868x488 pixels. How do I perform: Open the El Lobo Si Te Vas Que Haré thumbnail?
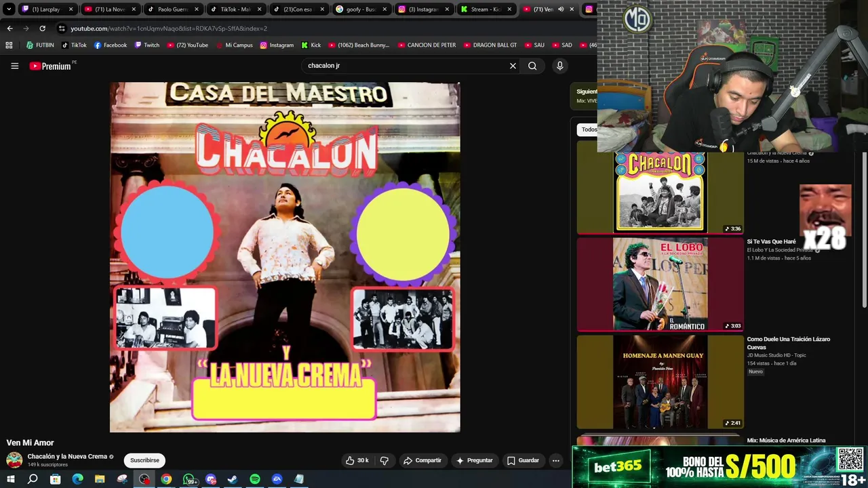[660, 284]
